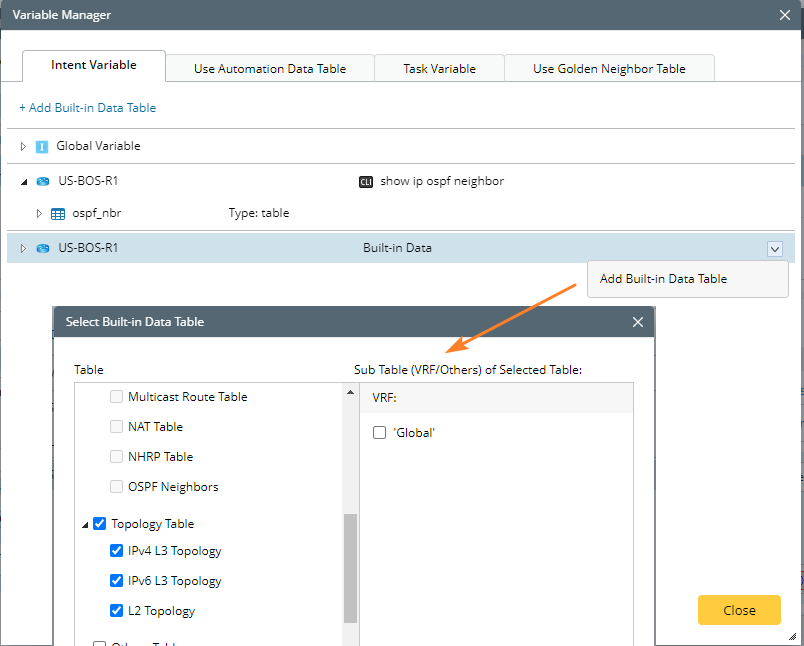The width and height of the screenshot is (804, 646).
Task: Expand the Global Variable row
Action: pyautogui.click(x=24, y=146)
